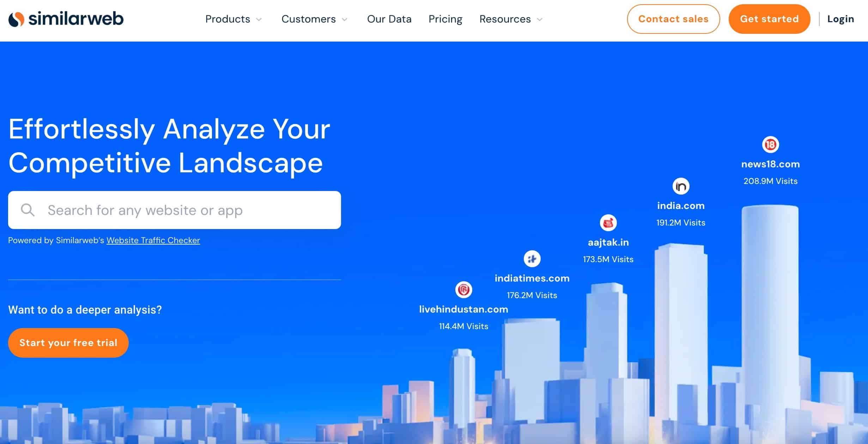Screen dimensions: 868x444
Task: Click the Start your free trial button
Action: [68, 342]
